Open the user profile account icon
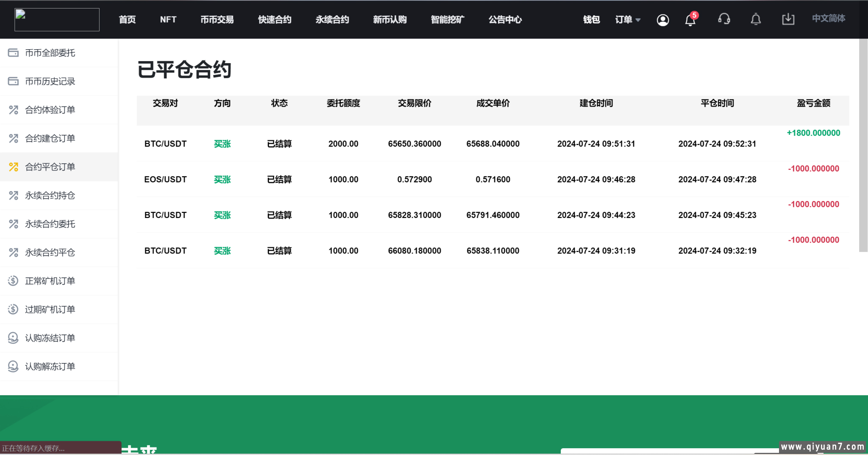This screenshot has height=455, width=868. (x=663, y=20)
